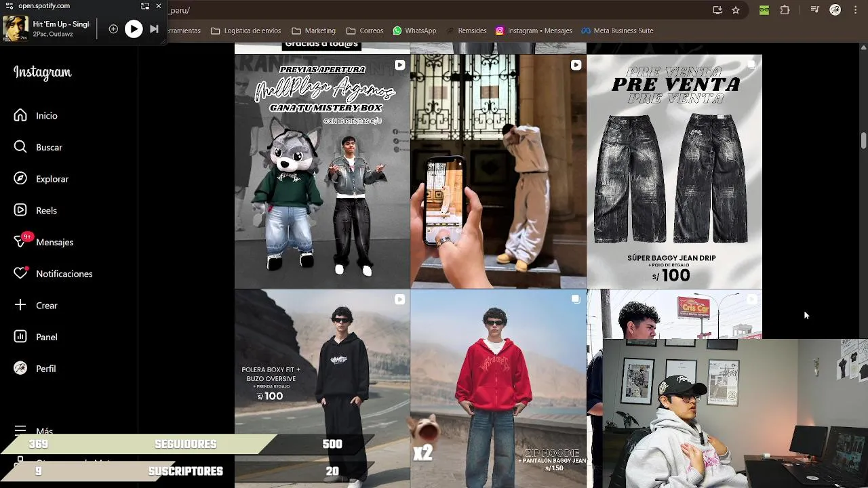Image resolution: width=868 pixels, height=488 pixels.
Task: Open the Panel dashboard
Action: point(36,337)
